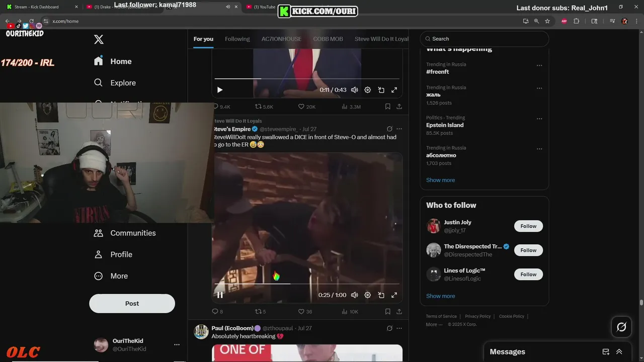Open video settings on 1:00 video
The height and width of the screenshot is (362, 644).
[368, 295]
